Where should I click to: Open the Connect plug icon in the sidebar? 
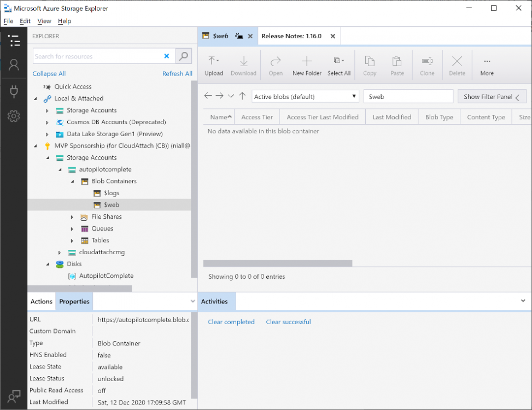14,91
